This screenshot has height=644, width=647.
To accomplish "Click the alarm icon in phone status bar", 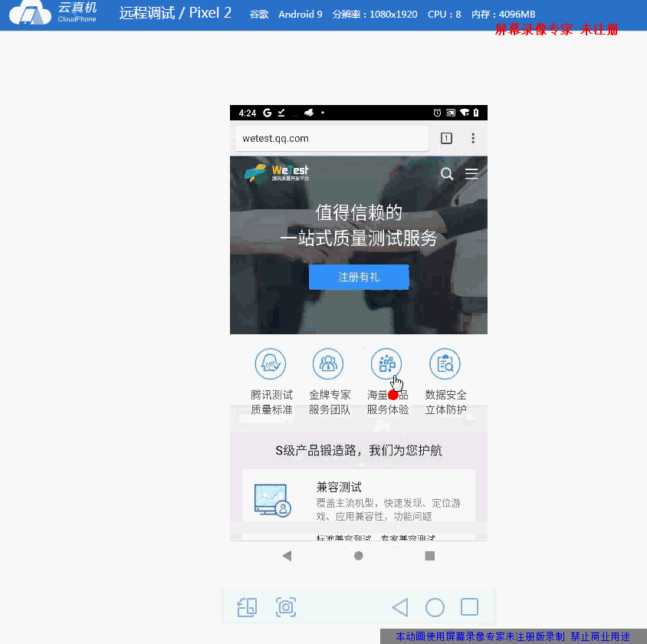I will (x=438, y=113).
